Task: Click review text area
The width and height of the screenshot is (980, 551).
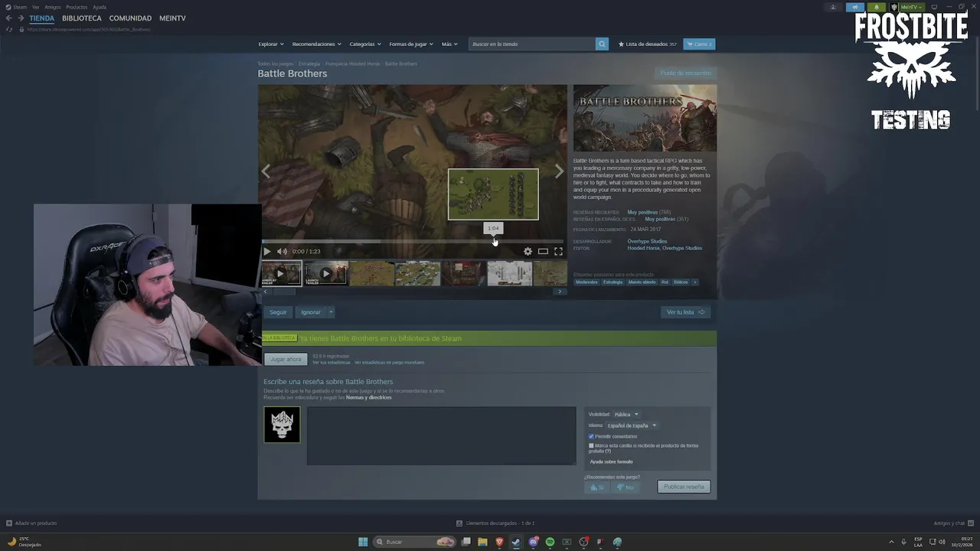Action: (x=442, y=435)
